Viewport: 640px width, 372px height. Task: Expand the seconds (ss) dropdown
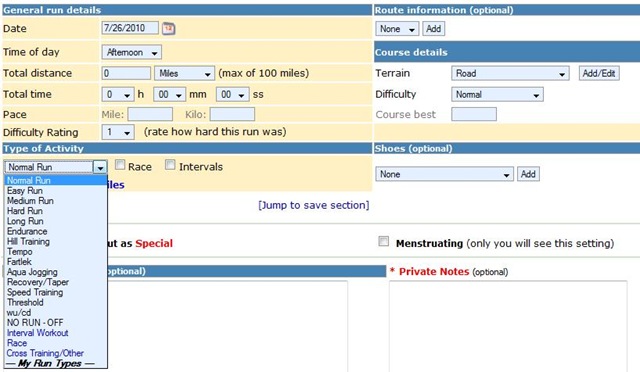pos(232,95)
